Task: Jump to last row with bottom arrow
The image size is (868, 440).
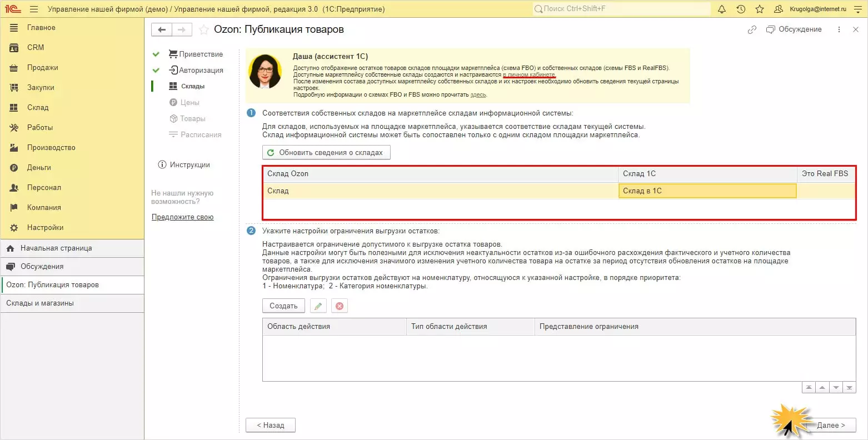Action: tap(849, 388)
